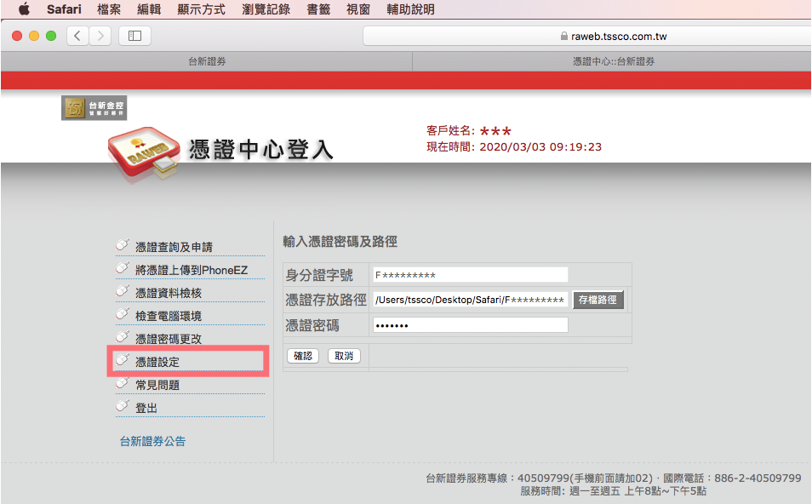Image resolution: width=812 pixels, height=504 pixels.
Task: Open 憑證設定 link
Action: (x=157, y=362)
